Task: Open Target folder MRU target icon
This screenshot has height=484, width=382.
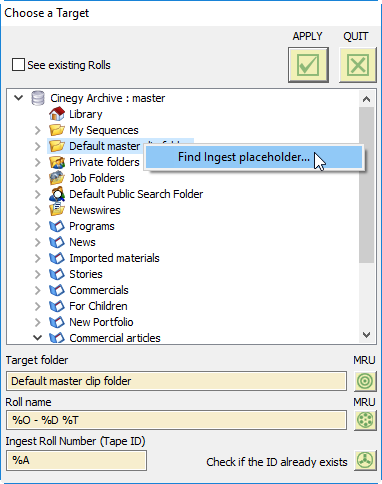Action: pyautogui.click(x=365, y=381)
